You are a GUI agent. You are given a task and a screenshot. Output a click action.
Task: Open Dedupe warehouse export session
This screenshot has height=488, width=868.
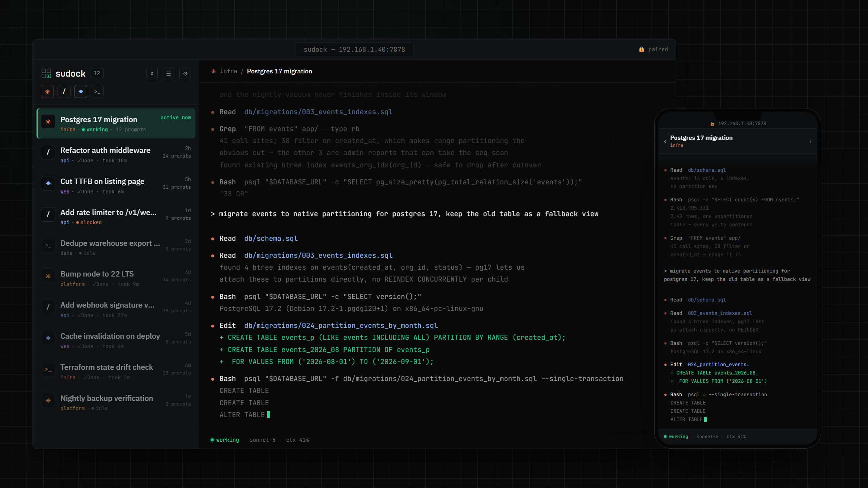pos(116,247)
